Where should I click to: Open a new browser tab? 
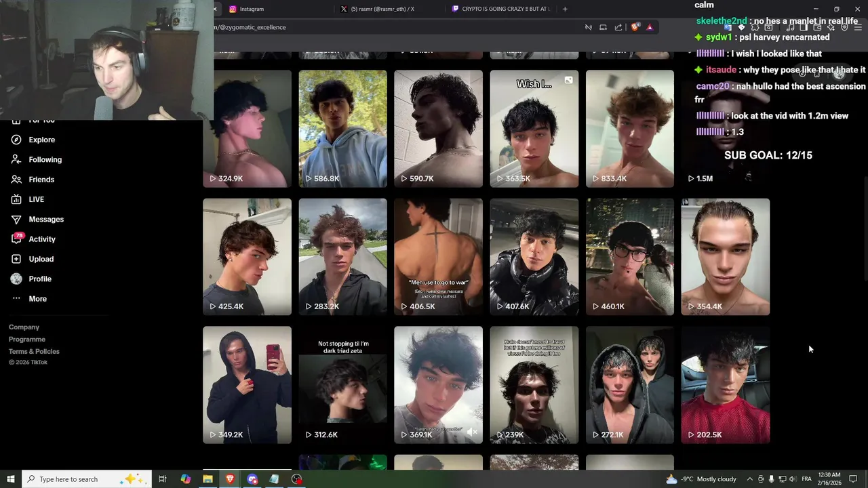565,9
